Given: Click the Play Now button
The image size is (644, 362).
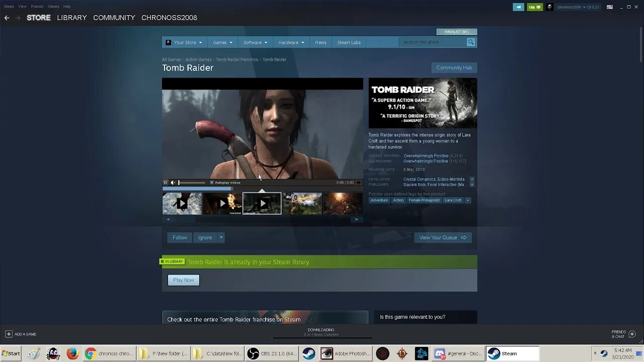Looking at the screenshot, I should pos(184,280).
